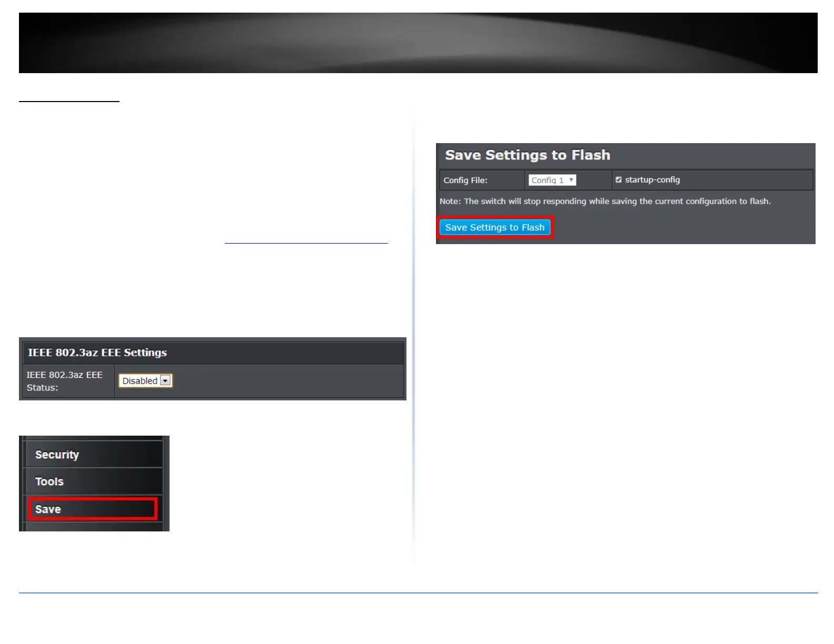The width and height of the screenshot is (834, 644).
Task: Click the note about switch stop responding
Action: point(605,201)
